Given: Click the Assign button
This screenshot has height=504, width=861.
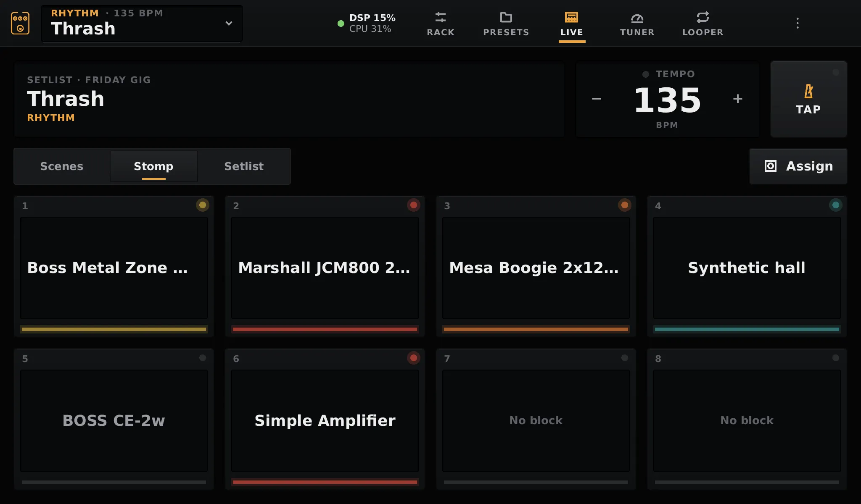Looking at the screenshot, I should pos(798,166).
